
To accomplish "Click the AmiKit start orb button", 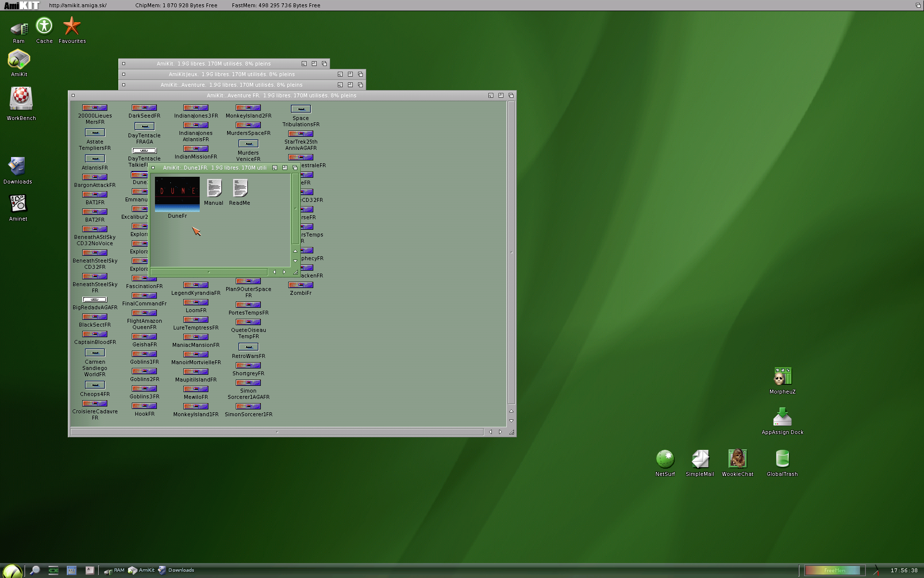I will coord(12,571).
